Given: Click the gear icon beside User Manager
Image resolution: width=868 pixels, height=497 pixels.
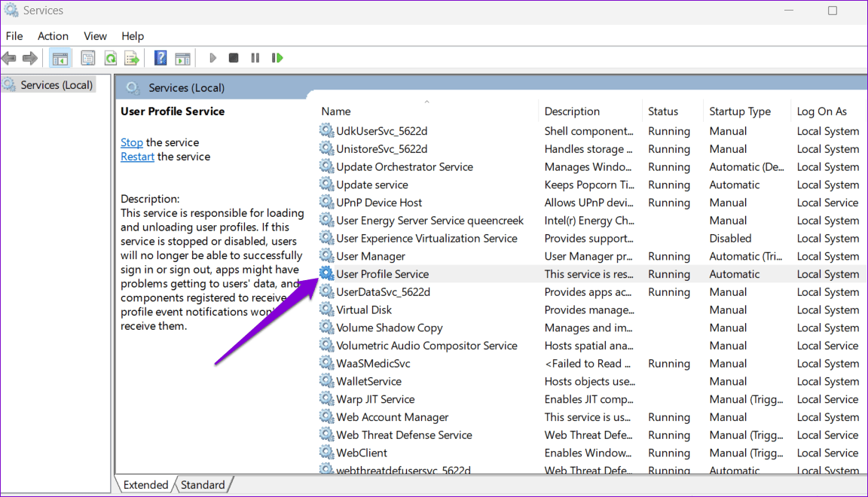Looking at the screenshot, I should (x=326, y=256).
